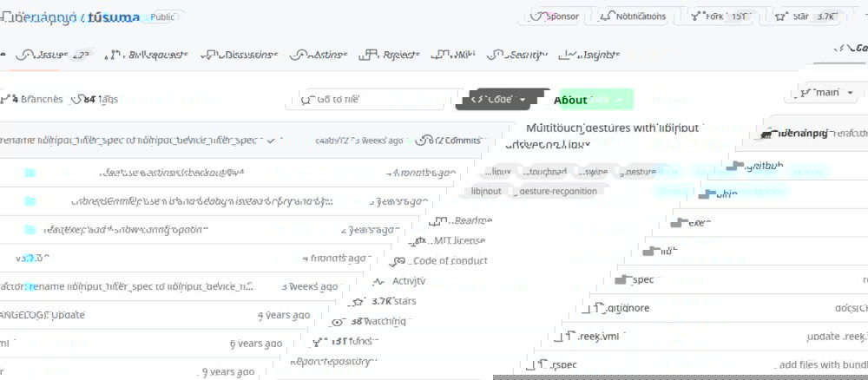The height and width of the screenshot is (380, 868).
Task: View the 84 Tags link
Action: coord(95,100)
